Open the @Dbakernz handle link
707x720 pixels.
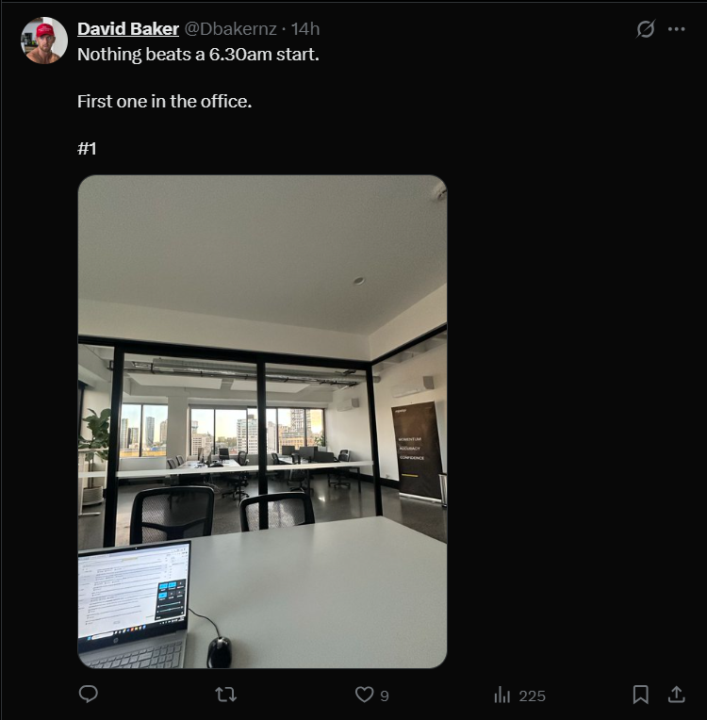(230, 29)
